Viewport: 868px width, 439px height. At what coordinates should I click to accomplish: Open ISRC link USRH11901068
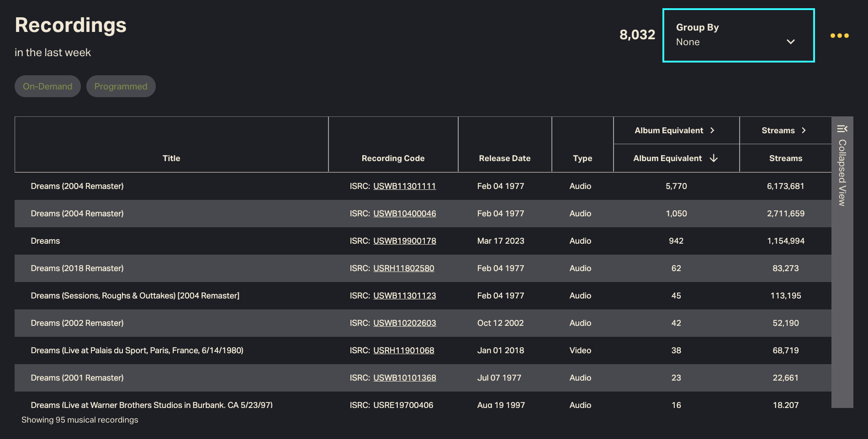coord(403,350)
